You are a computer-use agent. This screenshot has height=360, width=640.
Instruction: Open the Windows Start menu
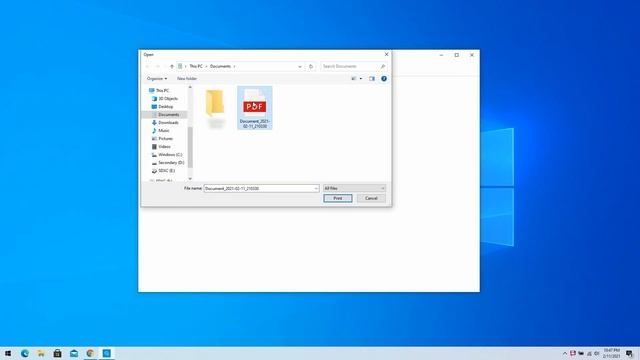pyautogui.click(x=8, y=353)
